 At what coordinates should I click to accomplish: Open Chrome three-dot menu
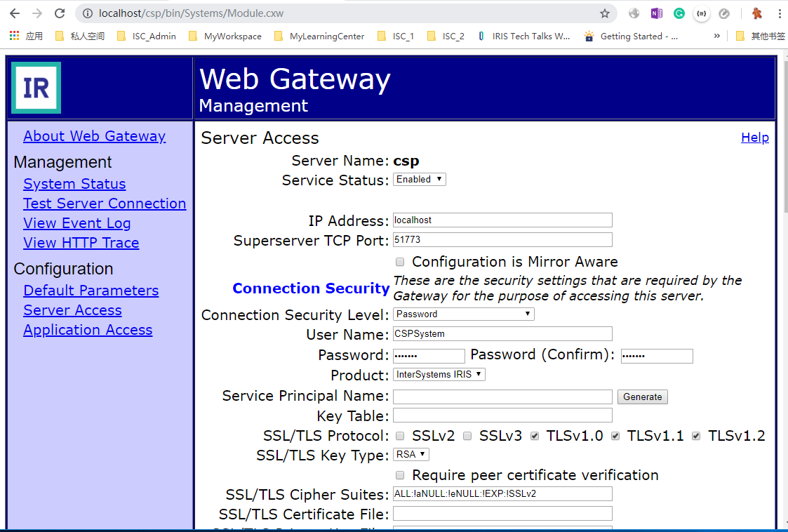click(x=780, y=13)
